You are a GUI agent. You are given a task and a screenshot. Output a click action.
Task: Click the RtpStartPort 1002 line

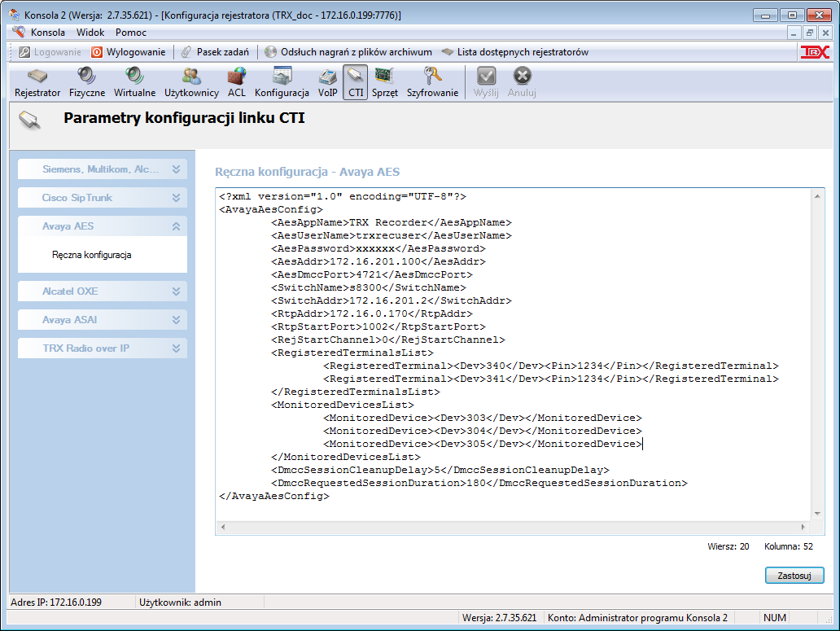click(x=378, y=326)
